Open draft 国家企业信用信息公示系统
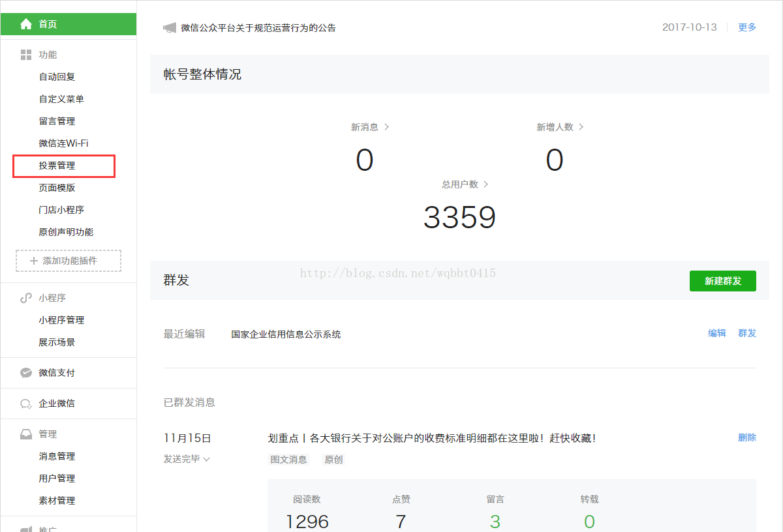Viewport: 783px width, 532px height. click(x=286, y=334)
